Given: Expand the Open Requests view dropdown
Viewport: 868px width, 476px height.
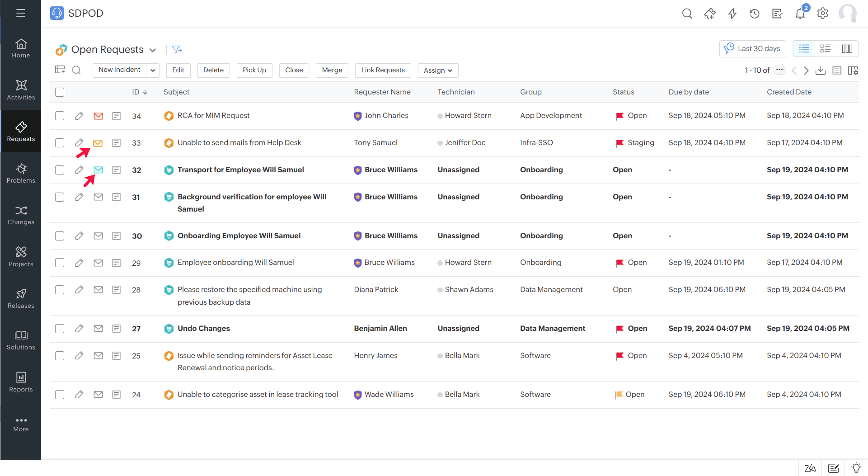Looking at the screenshot, I should point(153,50).
